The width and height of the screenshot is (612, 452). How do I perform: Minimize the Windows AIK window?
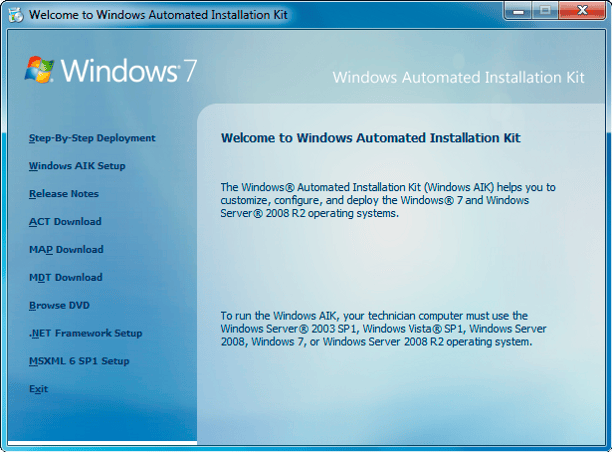[x=518, y=11]
